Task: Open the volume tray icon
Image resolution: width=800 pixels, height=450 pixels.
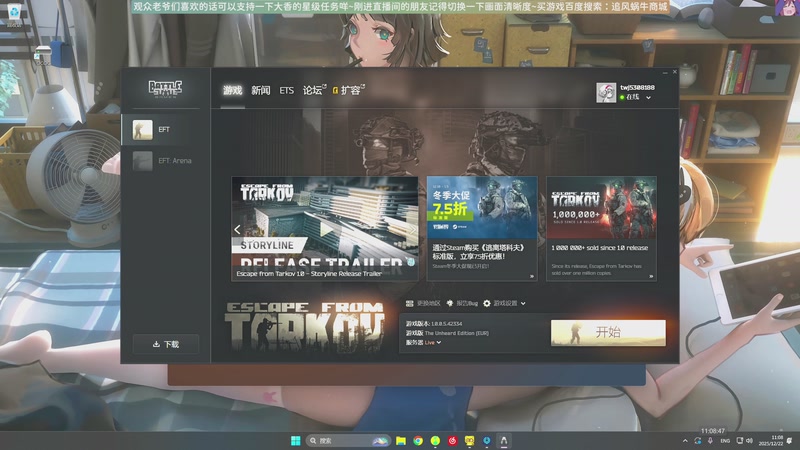Action: (x=749, y=441)
